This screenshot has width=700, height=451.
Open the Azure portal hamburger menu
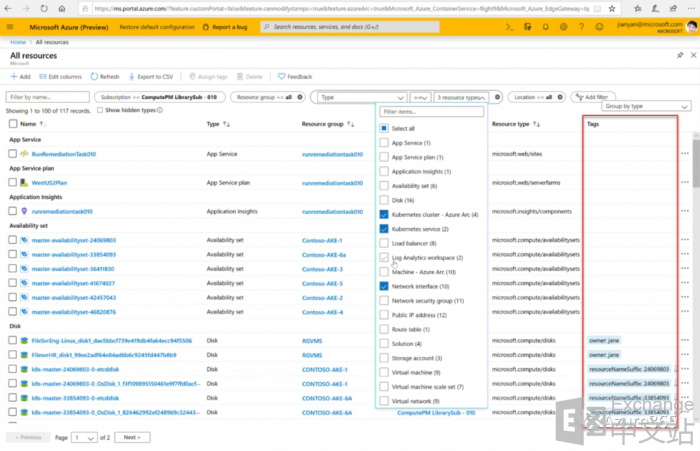point(10,27)
